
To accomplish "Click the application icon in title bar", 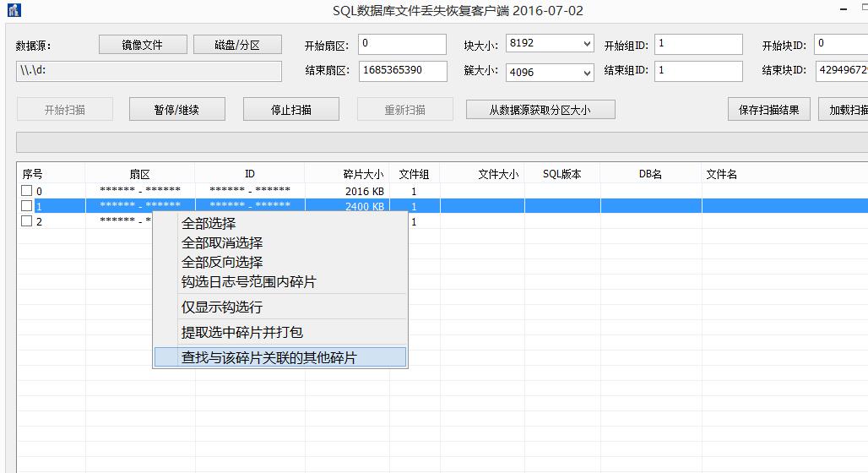I will 14,10.
